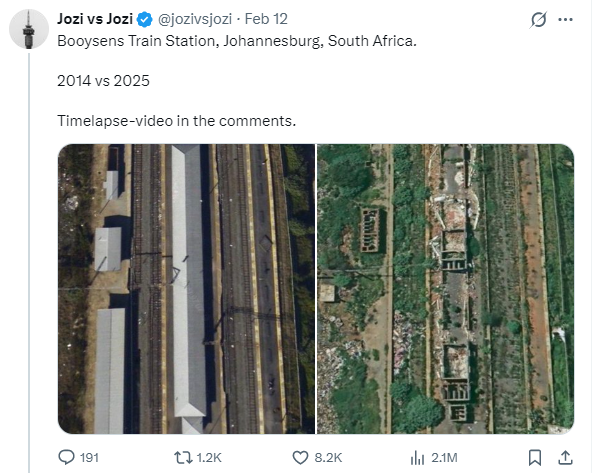The width and height of the screenshot is (611, 473).
Task: Bookmark the Booysens Train Station post
Action: click(535, 457)
